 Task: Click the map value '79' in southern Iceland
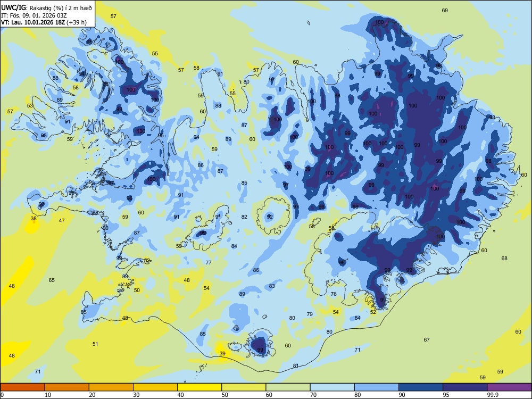click(310, 314)
